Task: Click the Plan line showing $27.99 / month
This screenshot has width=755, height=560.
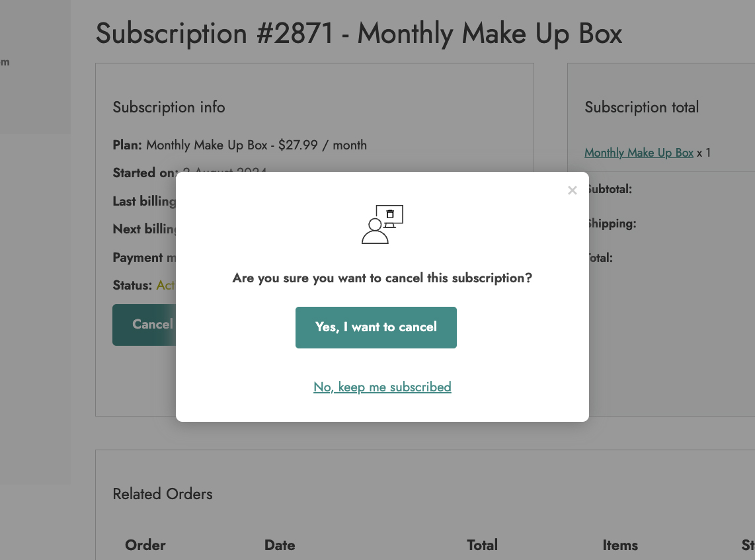Action: point(239,145)
